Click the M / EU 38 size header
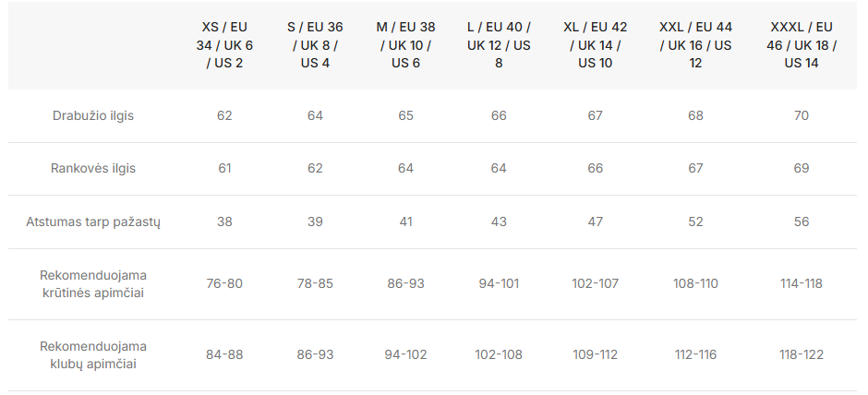The image size is (868, 395). pyautogui.click(x=405, y=45)
